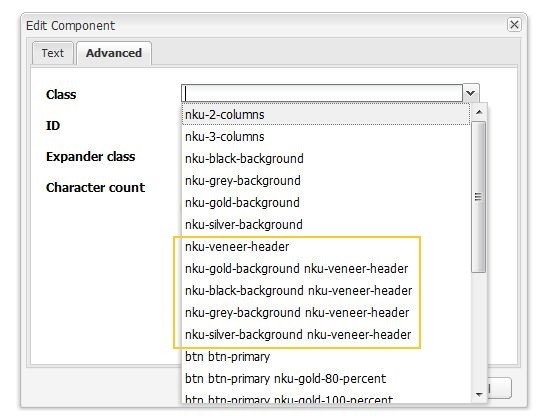The image size is (544, 420).
Task: Pick nku-gold-background nku-veneer-header
Action: 325,268
